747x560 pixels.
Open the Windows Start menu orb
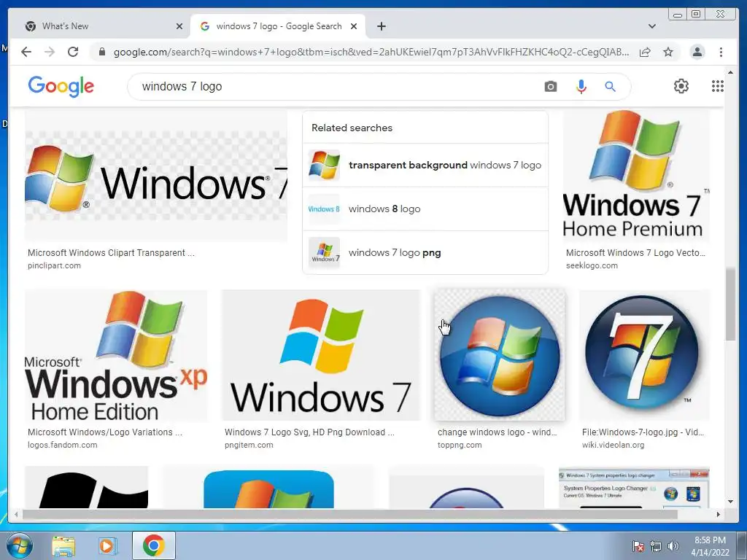pos(19,545)
